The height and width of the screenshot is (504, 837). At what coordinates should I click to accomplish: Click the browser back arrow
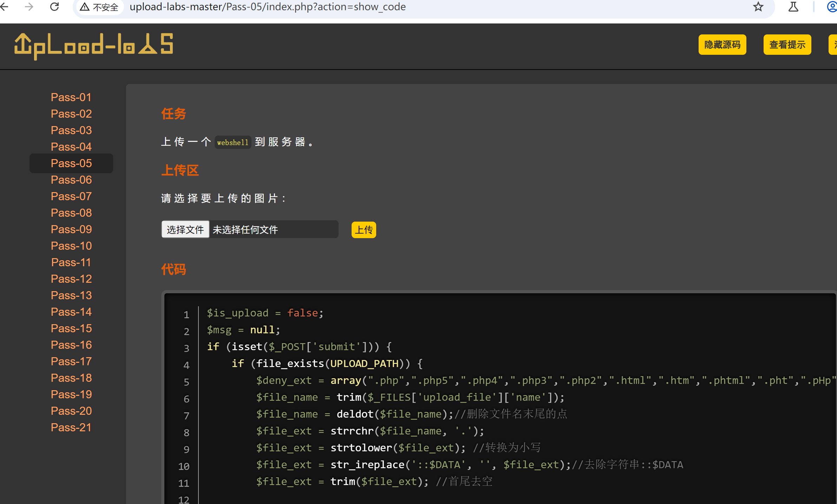pyautogui.click(x=4, y=7)
